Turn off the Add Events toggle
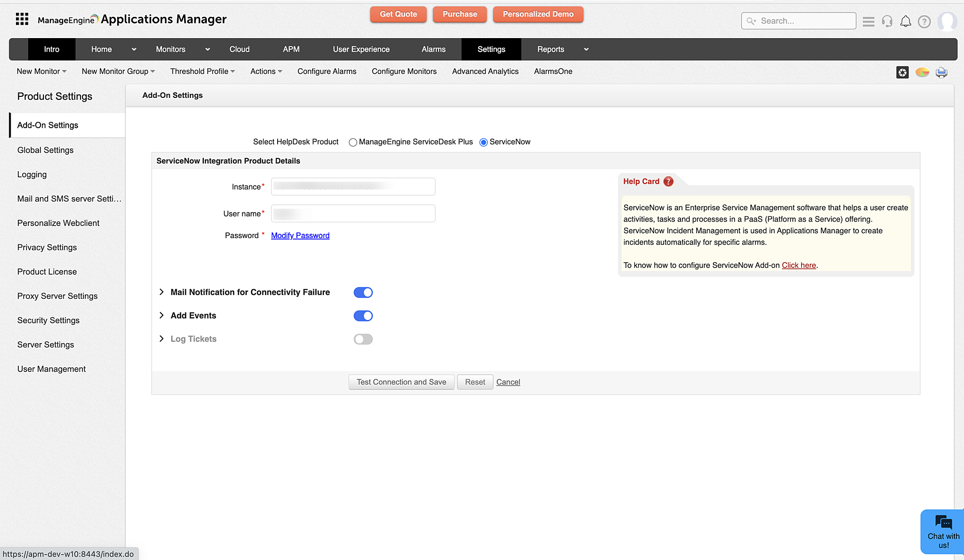The width and height of the screenshot is (964, 560). (363, 316)
